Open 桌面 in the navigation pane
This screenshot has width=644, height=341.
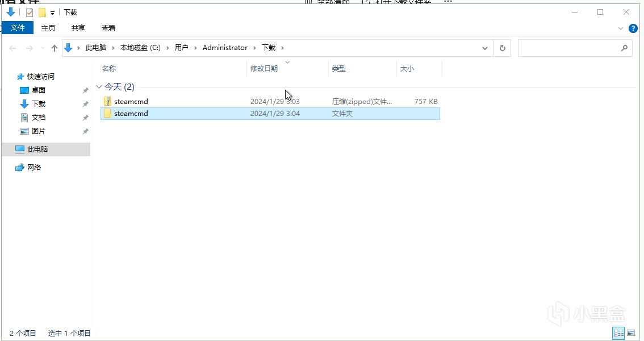(39, 90)
